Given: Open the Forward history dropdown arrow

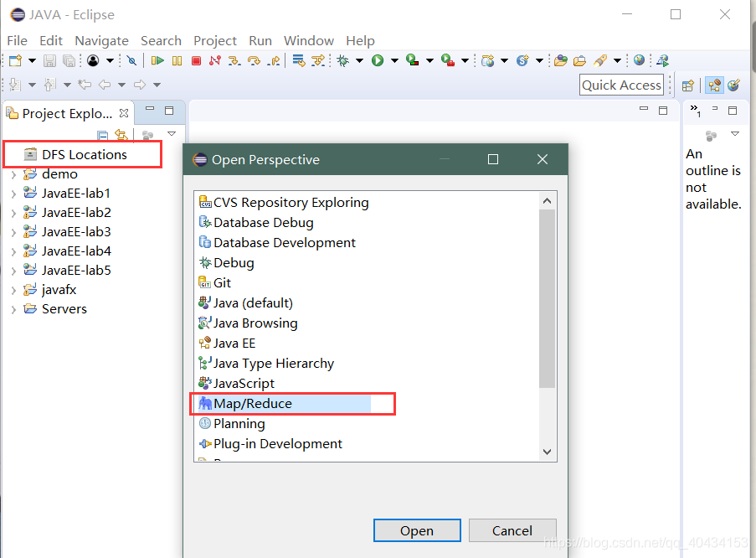Looking at the screenshot, I should [x=157, y=85].
